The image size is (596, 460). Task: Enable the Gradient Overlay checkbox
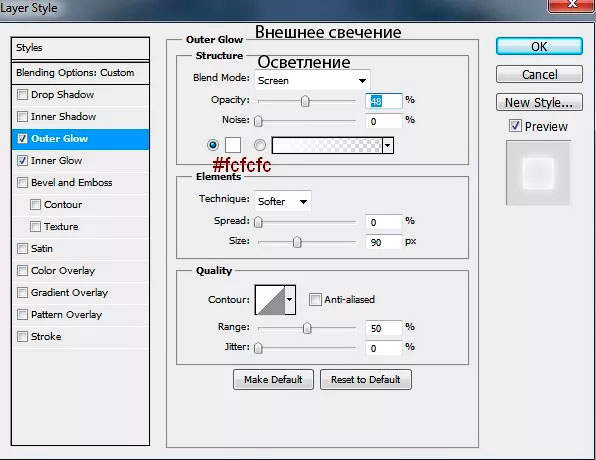(x=22, y=293)
